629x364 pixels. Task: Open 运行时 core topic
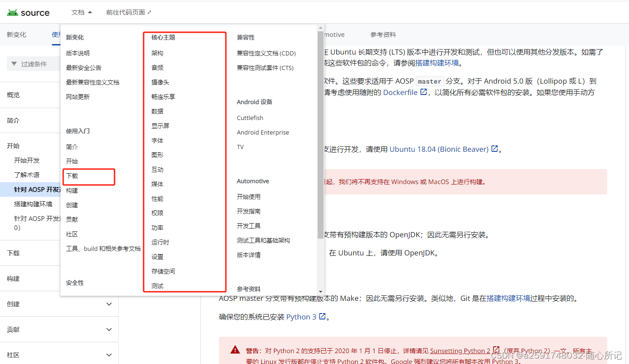point(160,242)
